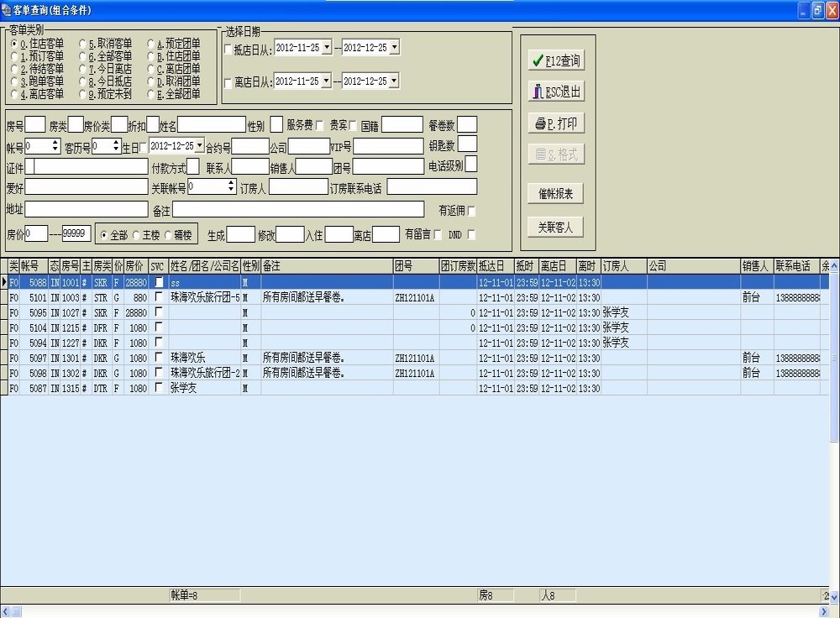Click the 催帐报表 button
This screenshot has height=618, width=840.
[x=555, y=193]
